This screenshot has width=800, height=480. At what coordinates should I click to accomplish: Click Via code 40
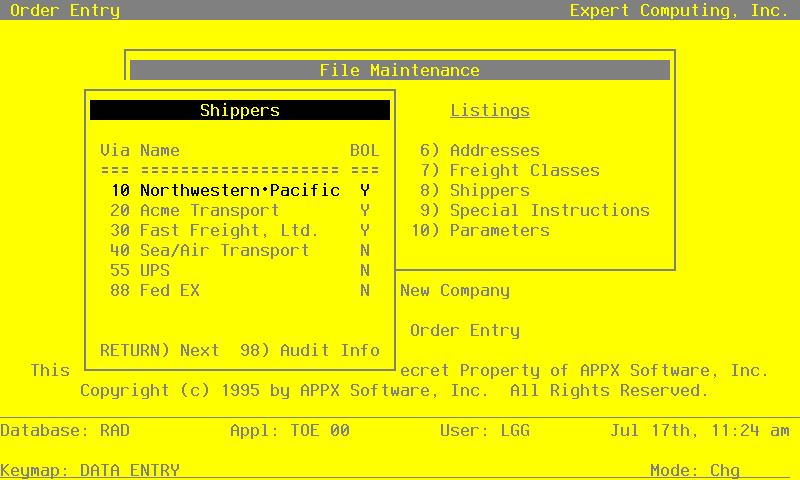tap(120, 250)
